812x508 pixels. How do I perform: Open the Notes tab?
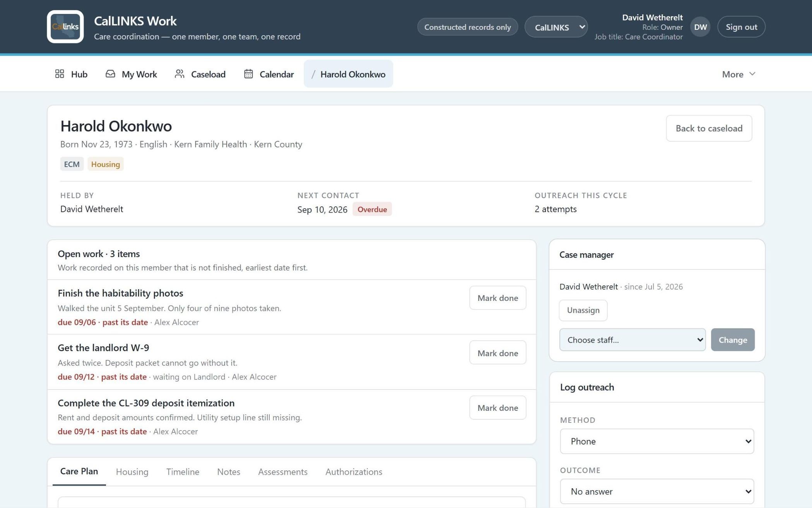[x=229, y=472]
